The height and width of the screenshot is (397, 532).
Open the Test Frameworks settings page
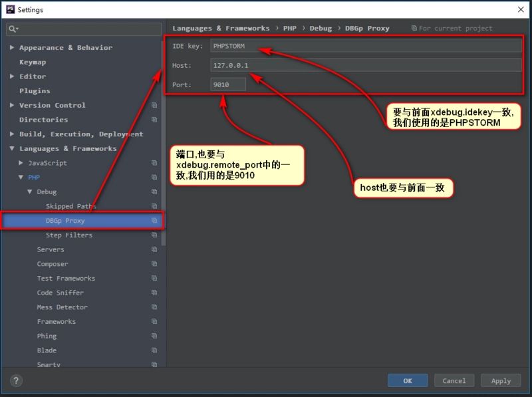(66, 279)
